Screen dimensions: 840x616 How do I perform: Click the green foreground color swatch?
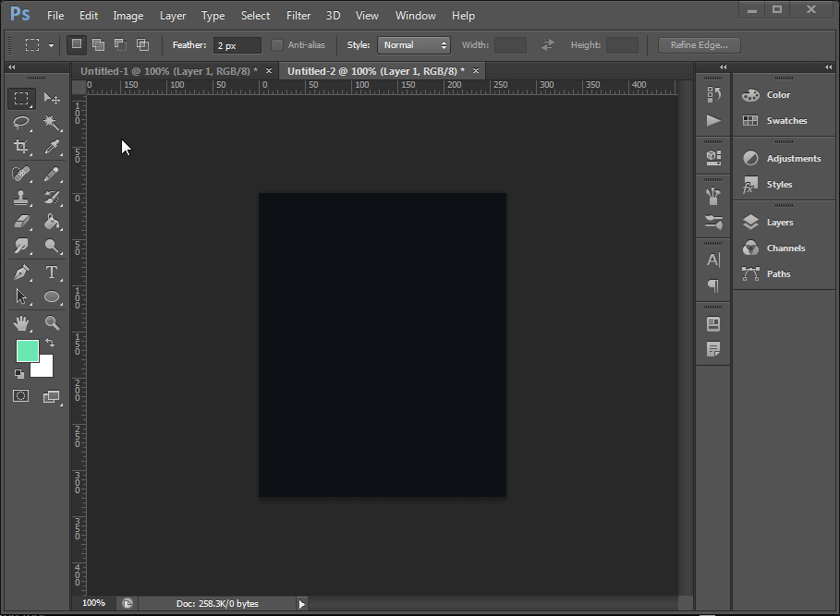[x=28, y=351]
